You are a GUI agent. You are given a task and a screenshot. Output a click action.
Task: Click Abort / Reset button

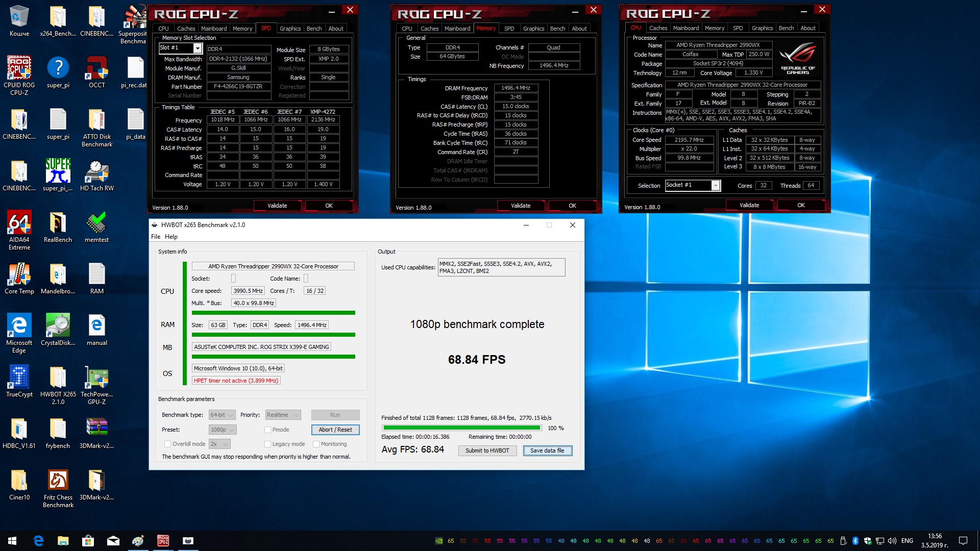click(335, 430)
